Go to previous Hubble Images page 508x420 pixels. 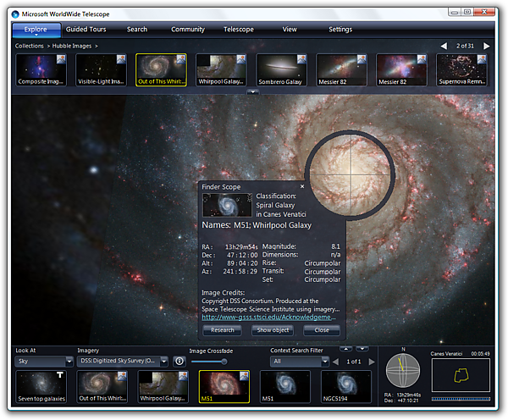tap(444, 45)
